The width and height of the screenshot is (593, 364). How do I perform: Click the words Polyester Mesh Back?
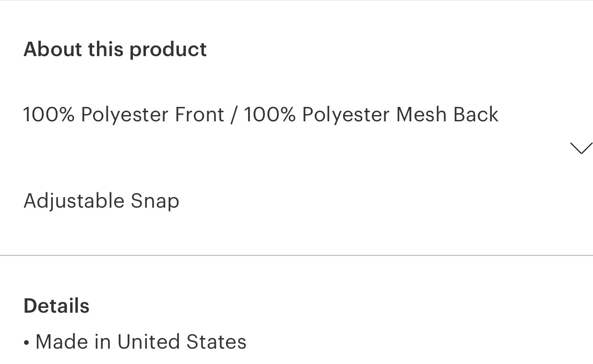(x=400, y=115)
